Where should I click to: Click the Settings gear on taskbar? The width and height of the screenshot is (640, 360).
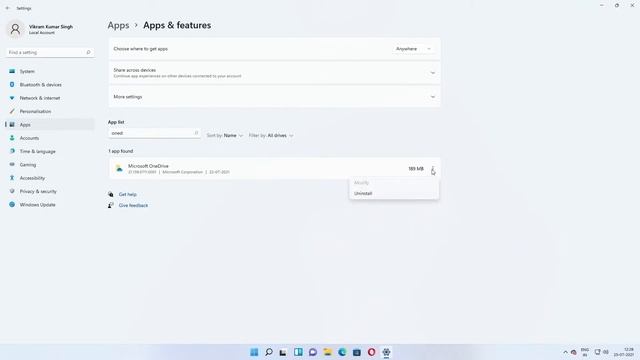(x=386, y=352)
